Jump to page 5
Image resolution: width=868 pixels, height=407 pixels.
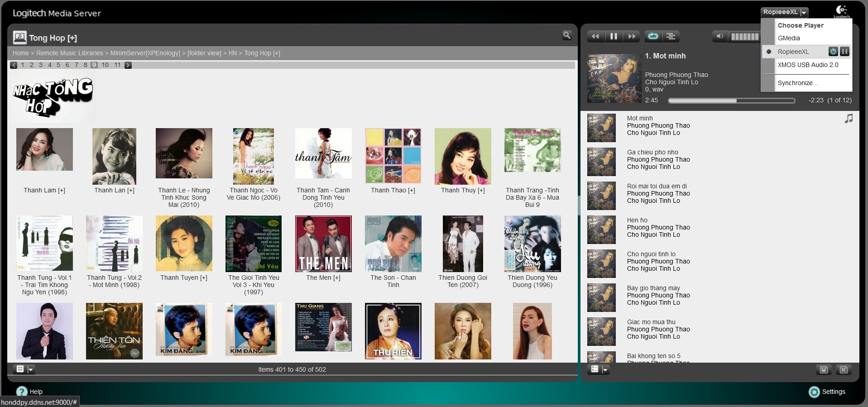pos(58,65)
